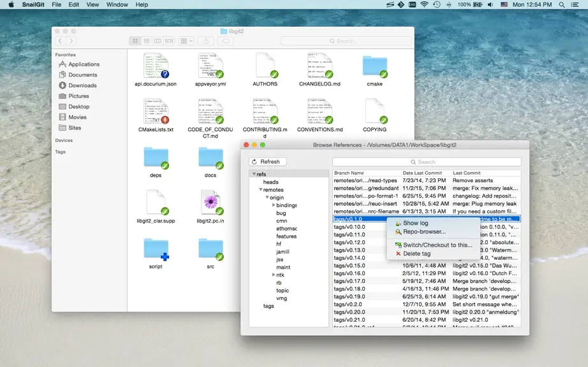Viewport: 588px width, 367px height.
Task: Select the tags/v0.15.0 row
Action: tap(427, 266)
